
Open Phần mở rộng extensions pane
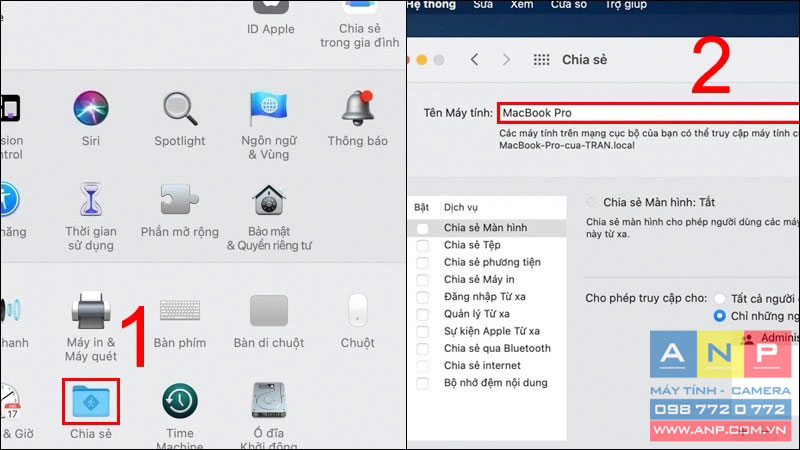180,199
